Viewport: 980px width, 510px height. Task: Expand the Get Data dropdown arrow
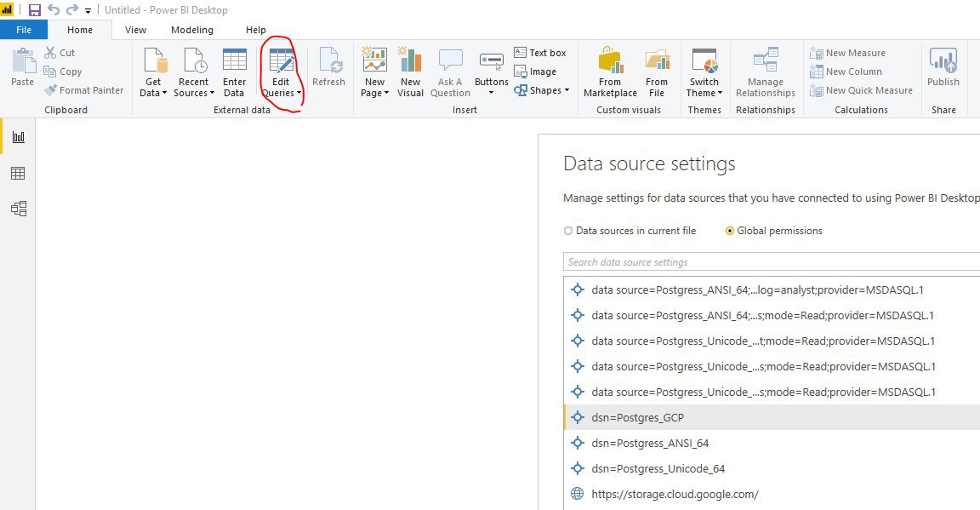(x=163, y=94)
